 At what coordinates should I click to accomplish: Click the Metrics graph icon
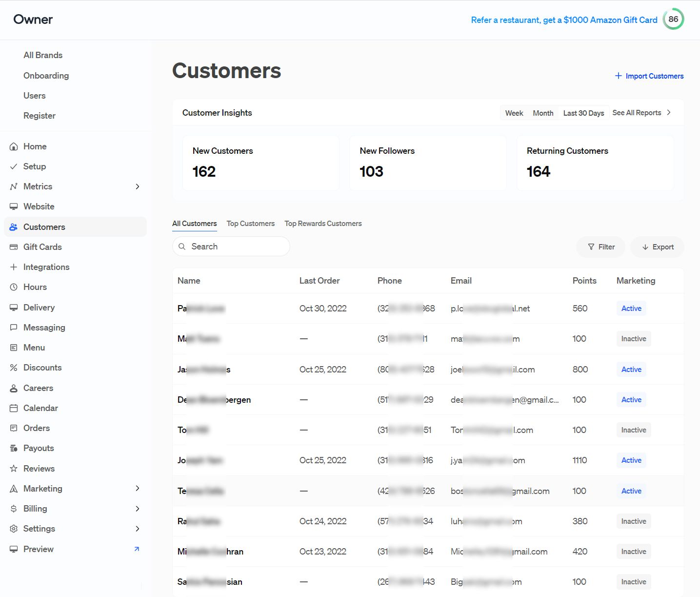coord(14,186)
